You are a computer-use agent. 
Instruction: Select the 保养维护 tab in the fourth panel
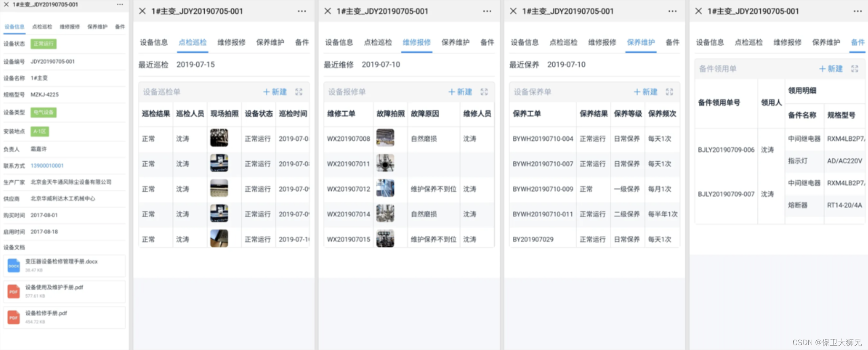641,42
